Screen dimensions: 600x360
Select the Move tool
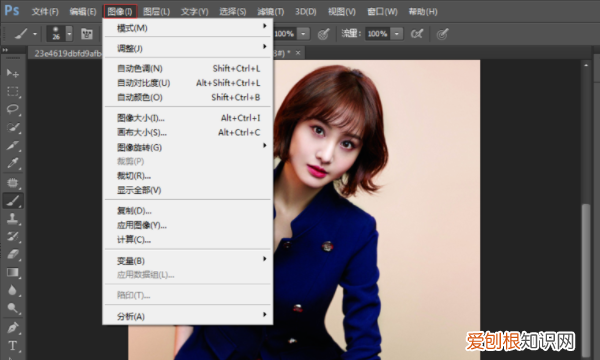(x=13, y=73)
